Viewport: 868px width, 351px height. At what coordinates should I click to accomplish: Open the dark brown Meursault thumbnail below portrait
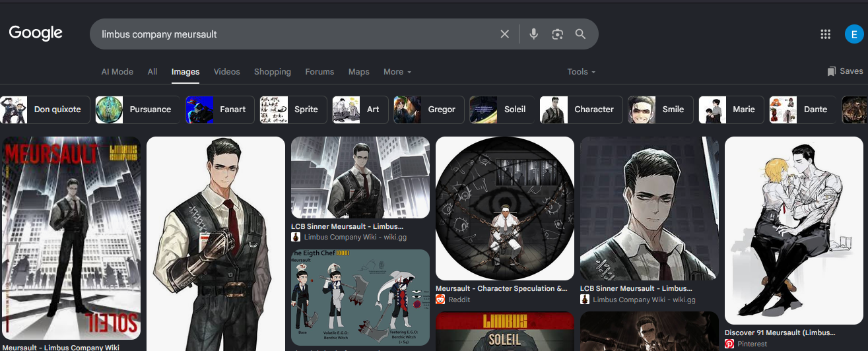[650, 331]
